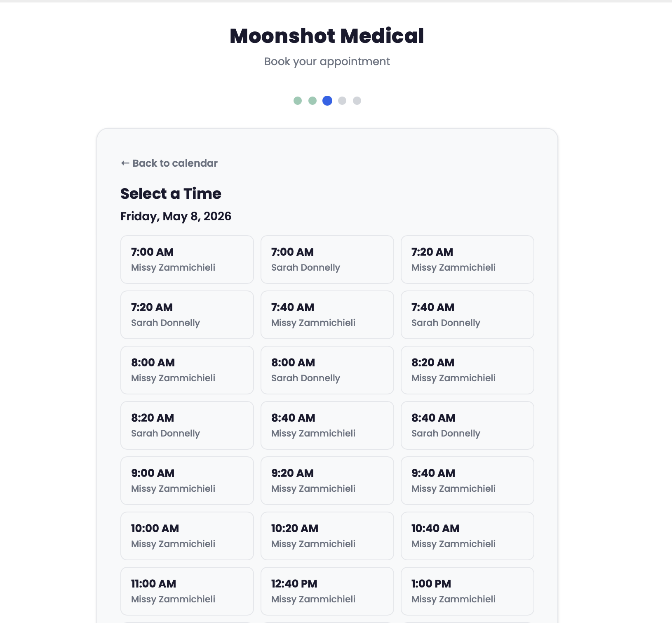Viewport: 672px width, 623px height.
Task: Book the 8:00 AM slot with Sarah Donnelly
Action: 327,370
